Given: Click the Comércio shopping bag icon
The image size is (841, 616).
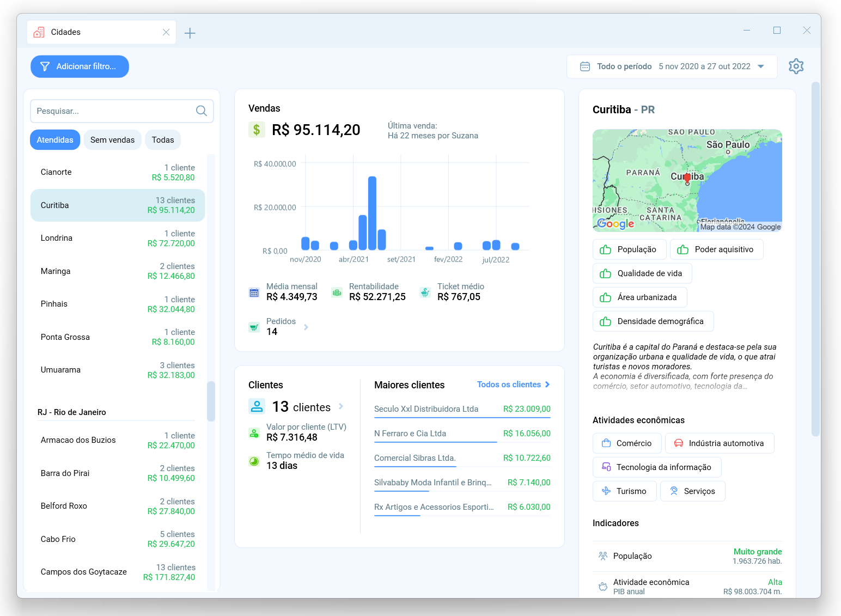Looking at the screenshot, I should point(606,443).
